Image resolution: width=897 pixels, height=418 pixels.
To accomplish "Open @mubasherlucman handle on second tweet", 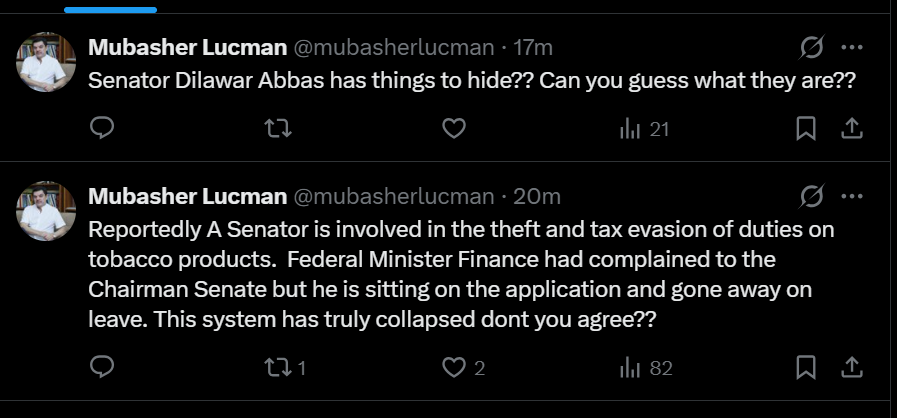I will 394,197.
